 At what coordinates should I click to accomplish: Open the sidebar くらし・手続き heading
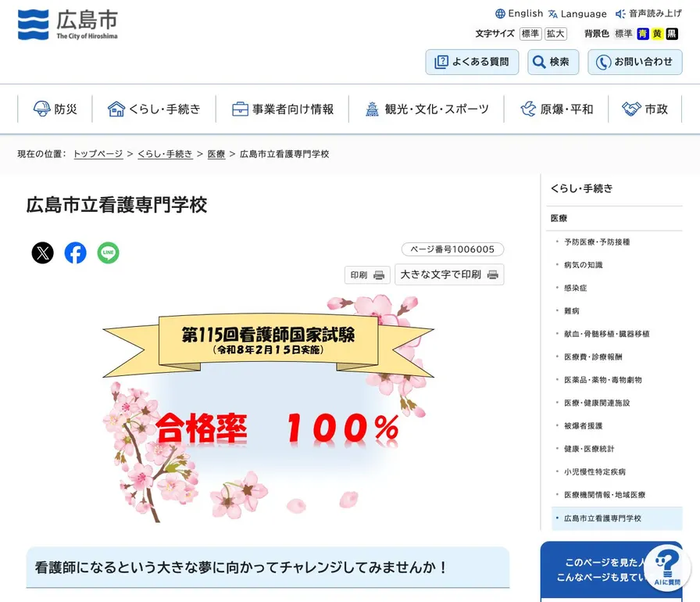click(x=582, y=188)
